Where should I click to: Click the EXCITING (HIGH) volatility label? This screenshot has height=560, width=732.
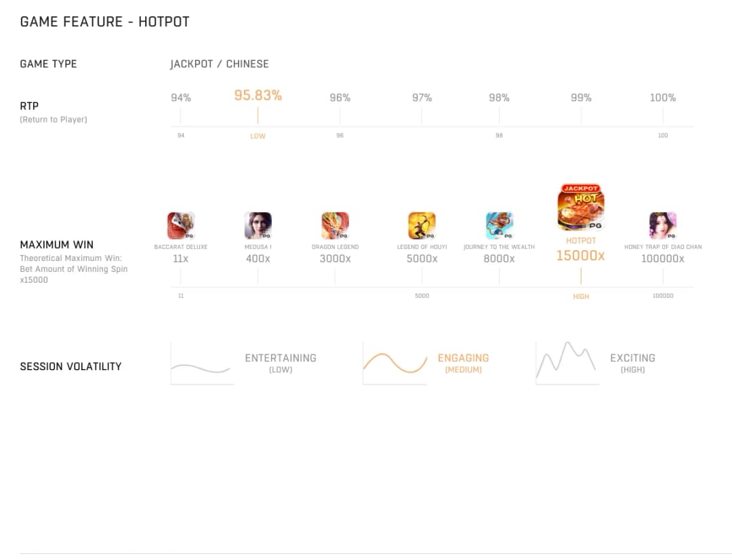click(632, 363)
